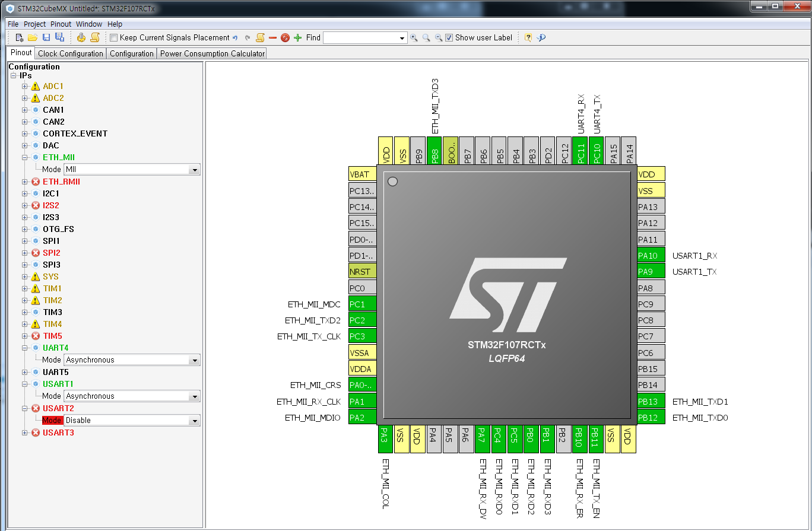Click the PA8 pin on the chip
Image resolution: width=812 pixels, height=531 pixels.
(651, 288)
